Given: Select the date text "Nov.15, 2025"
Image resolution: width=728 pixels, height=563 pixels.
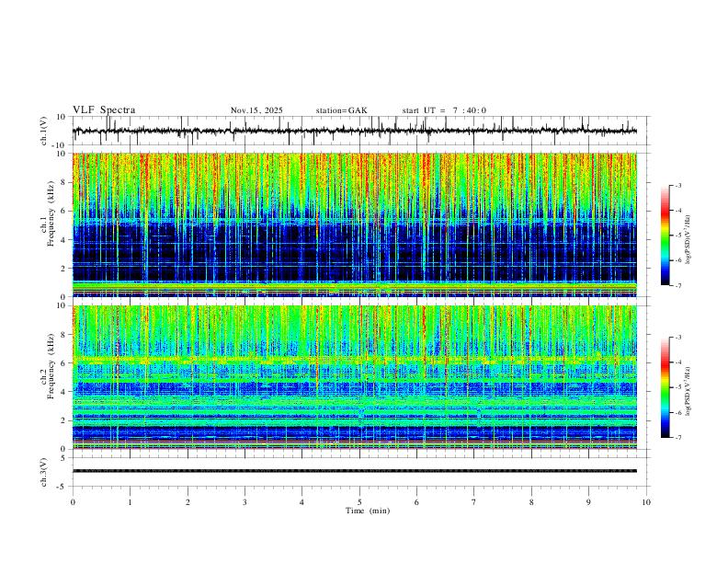Looking at the screenshot, I should click(x=256, y=110).
